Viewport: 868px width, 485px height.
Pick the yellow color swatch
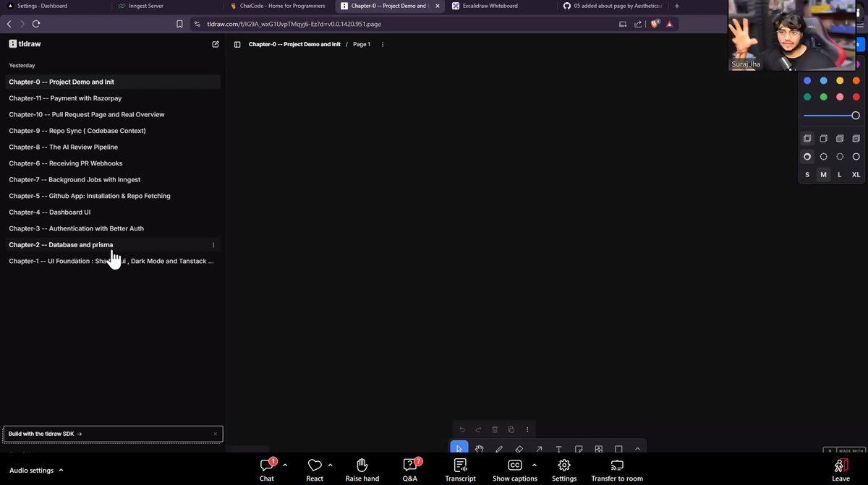(x=840, y=81)
